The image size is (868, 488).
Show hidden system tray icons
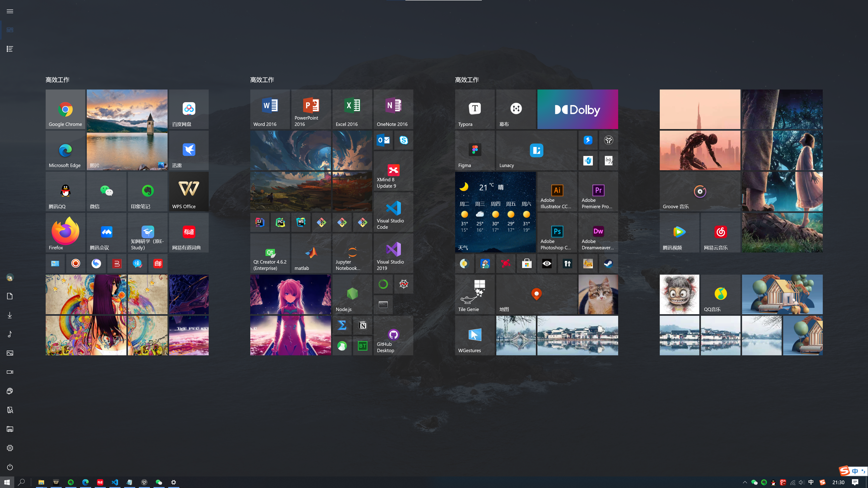[x=745, y=482]
